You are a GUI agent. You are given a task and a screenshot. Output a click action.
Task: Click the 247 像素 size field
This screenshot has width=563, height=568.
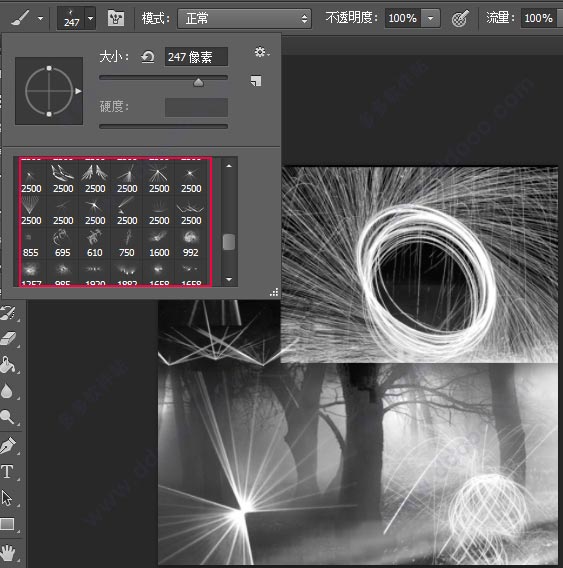point(196,57)
